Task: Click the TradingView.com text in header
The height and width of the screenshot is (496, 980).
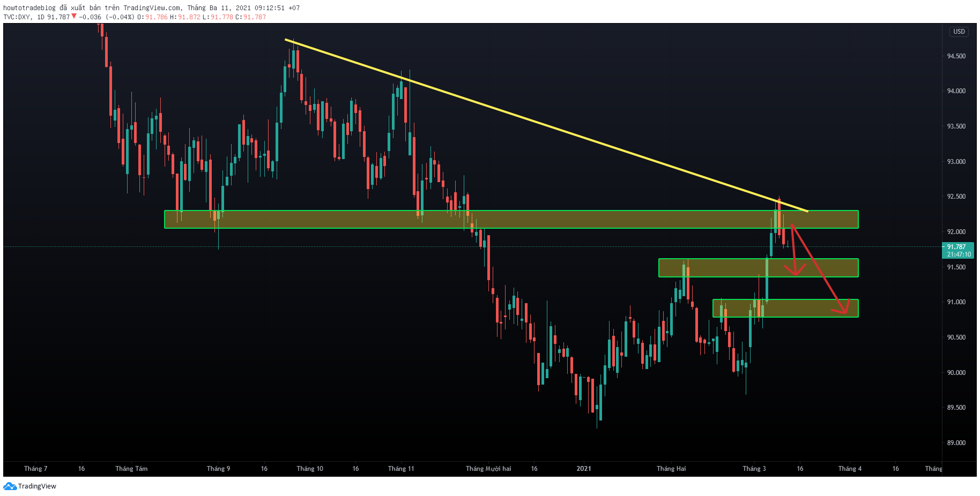Action: point(152,8)
